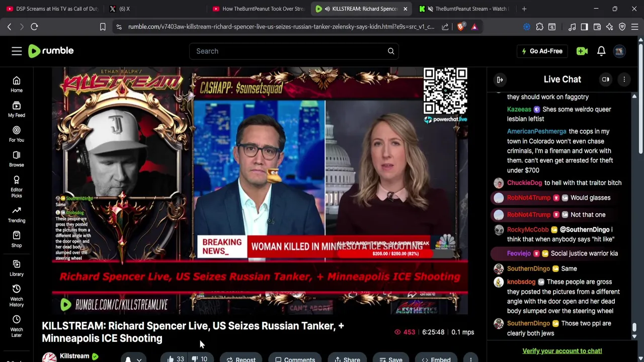Click Verify your account to chat

562,351
